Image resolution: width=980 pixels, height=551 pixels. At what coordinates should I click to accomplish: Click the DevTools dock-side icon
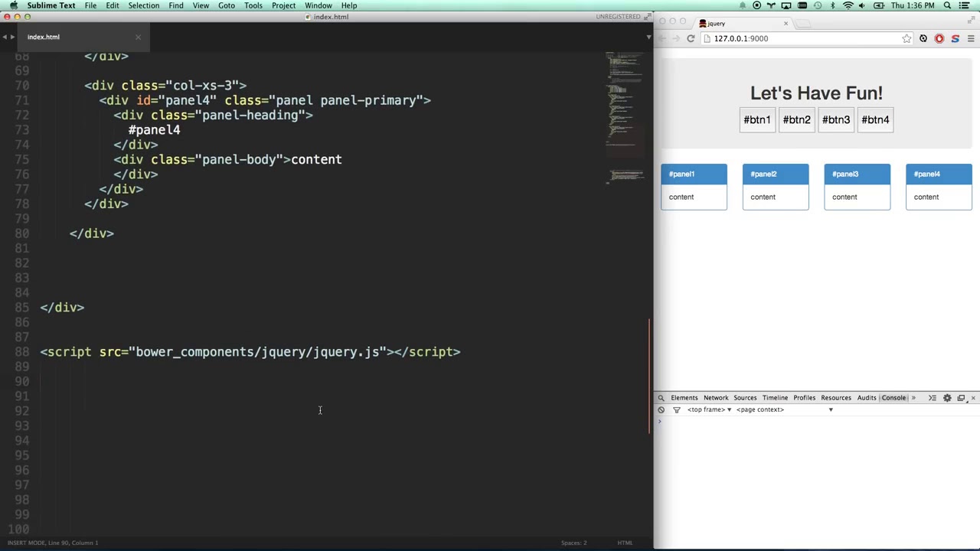pos(961,398)
